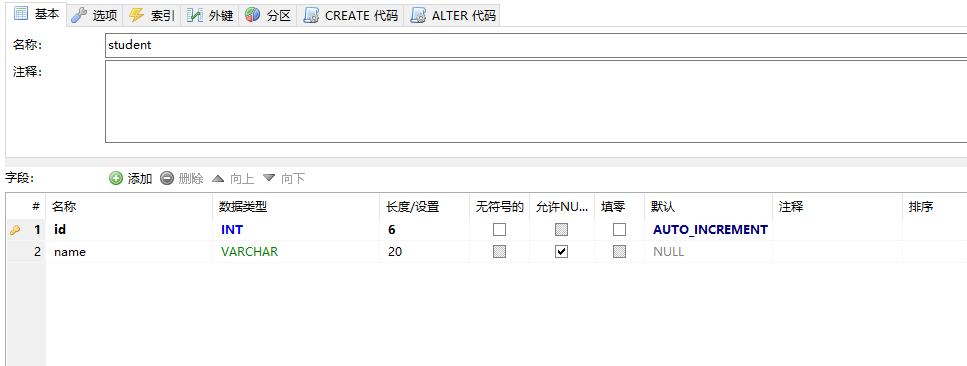Click the NULL default cell of name row
This screenshot has width=967, height=366.
click(709, 252)
